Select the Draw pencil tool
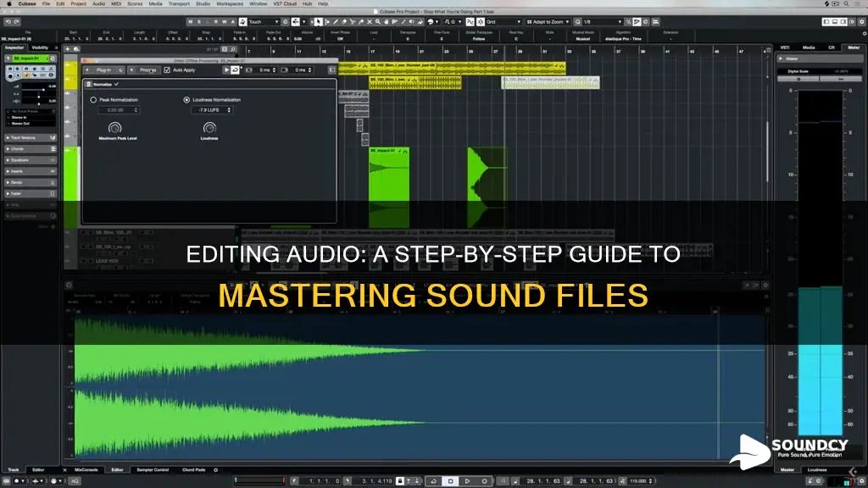Viewport: 868px width, 488px height. tap(336, 21)
